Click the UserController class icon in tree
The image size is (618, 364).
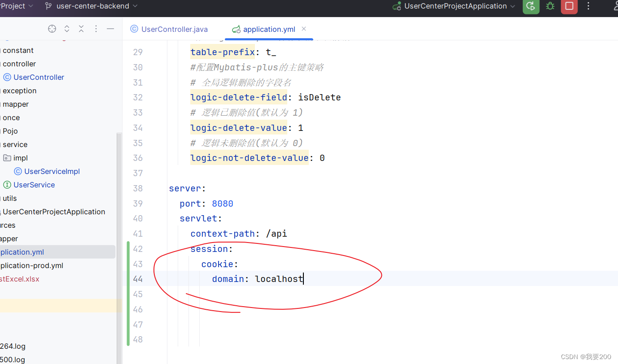click(x=7, y=77)
